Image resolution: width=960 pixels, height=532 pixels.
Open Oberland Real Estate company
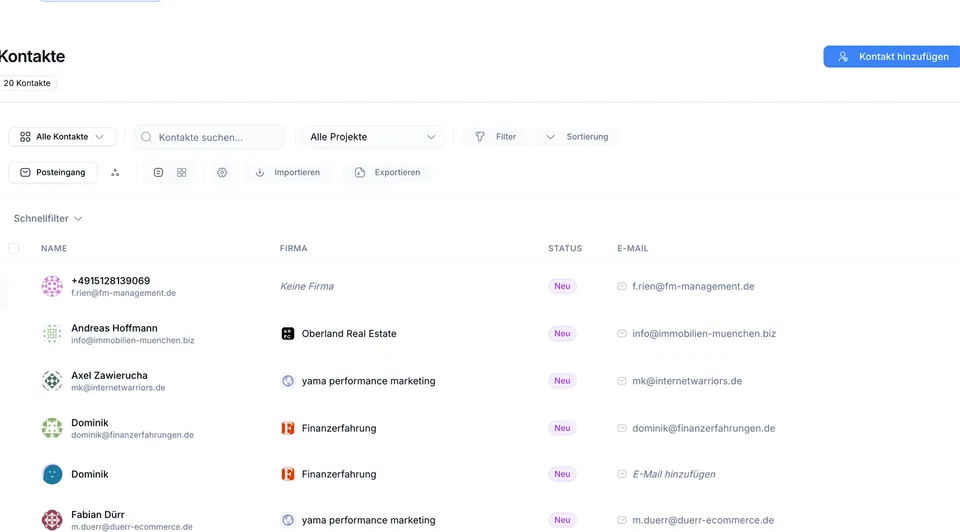click(x=349, y=334)
